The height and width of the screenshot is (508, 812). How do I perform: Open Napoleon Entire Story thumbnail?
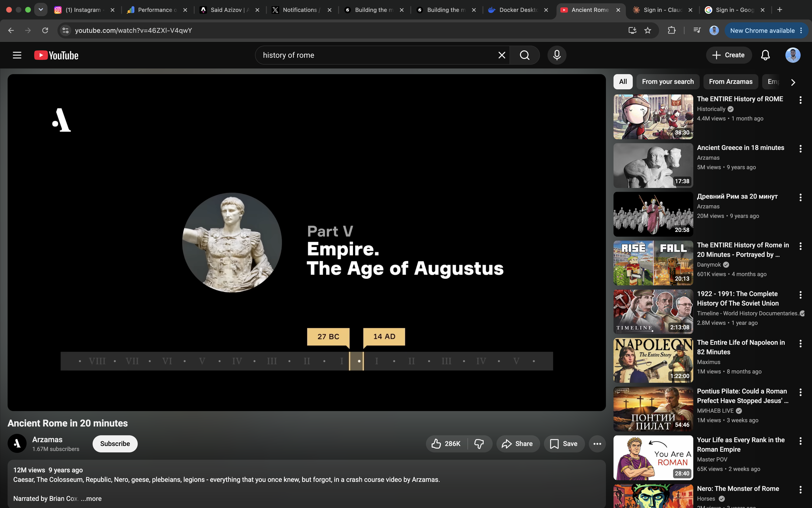(x=653, y=360)
